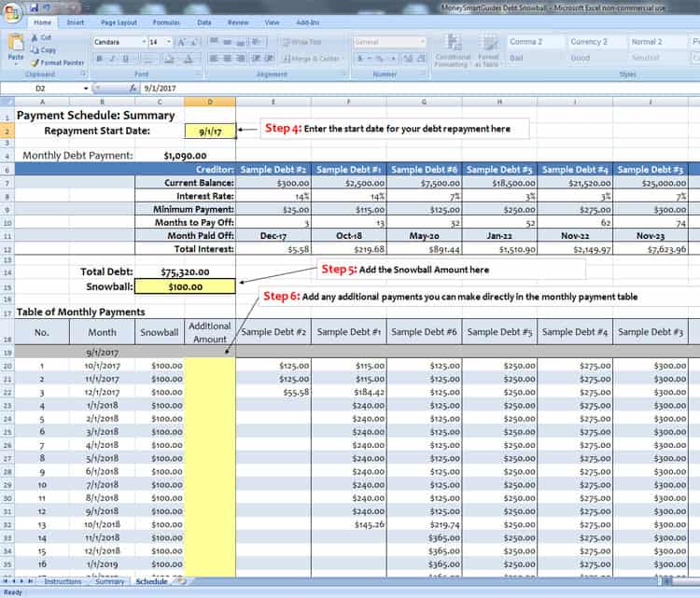
Task: Align text right in cell
Action: click(x=241, y=59)
